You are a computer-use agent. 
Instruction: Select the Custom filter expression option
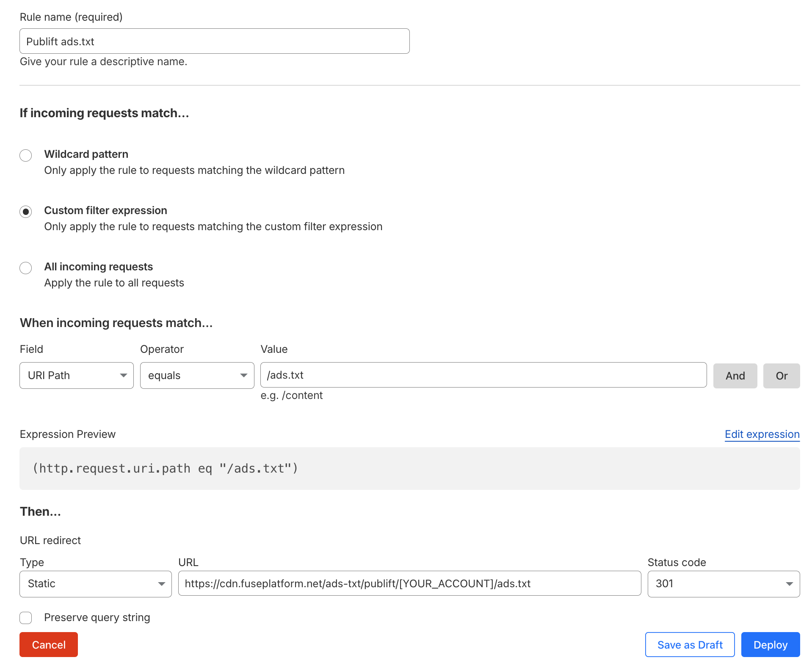(x=25, y=212)
